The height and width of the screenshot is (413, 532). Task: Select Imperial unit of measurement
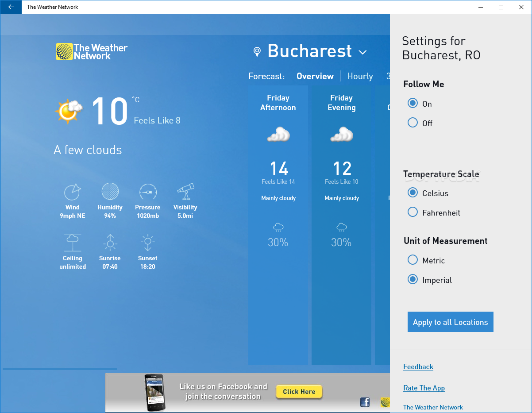[x=412, y=279]
